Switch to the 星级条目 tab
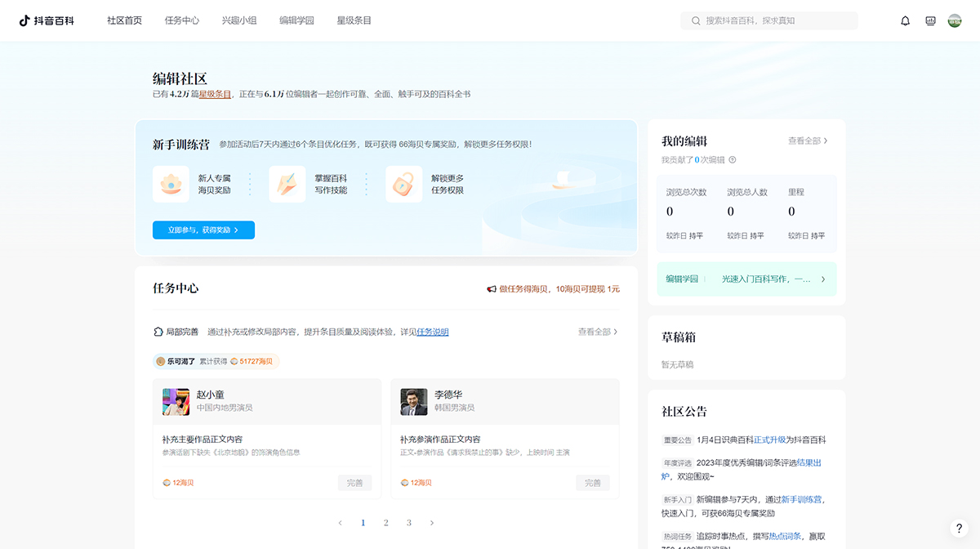Viewport: 980px width, 549px height. pyautogui.click(x=352, y=20)
